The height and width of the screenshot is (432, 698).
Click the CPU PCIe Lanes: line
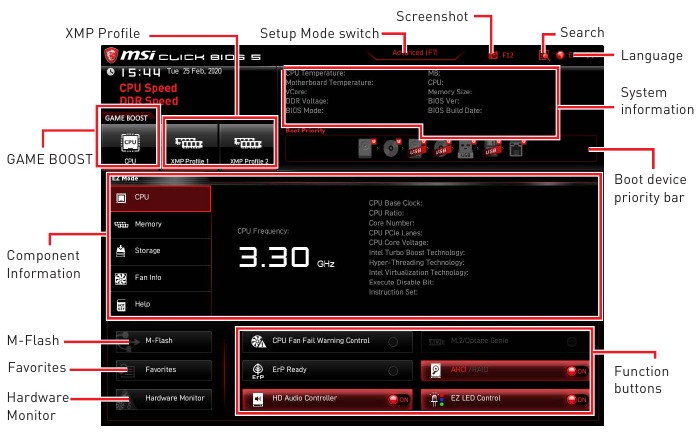395,233
